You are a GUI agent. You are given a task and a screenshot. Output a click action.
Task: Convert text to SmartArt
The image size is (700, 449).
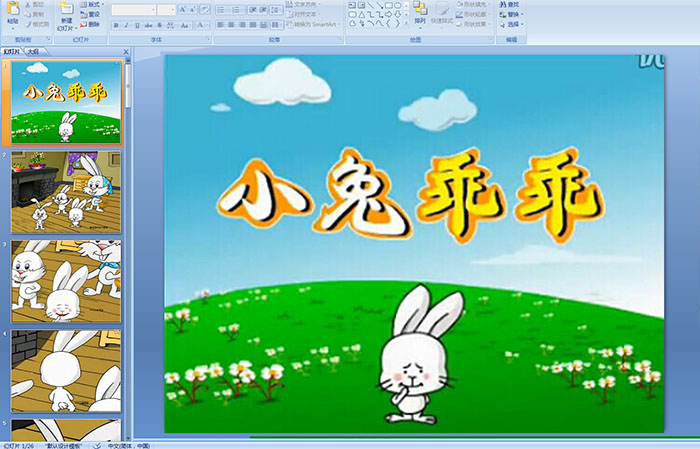point(313,24)
